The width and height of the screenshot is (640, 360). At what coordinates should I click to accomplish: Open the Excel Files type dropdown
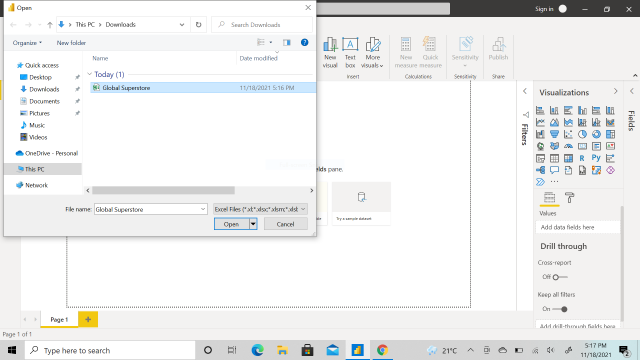pyautogui.click(x=260, y=209)
